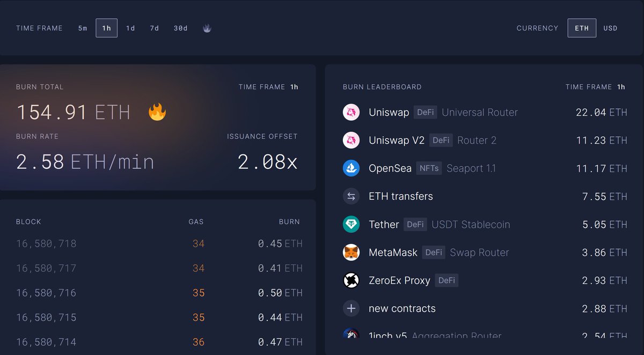Set currency to ETH
Viewport: 644px width, 355px height.
(582, 28)
